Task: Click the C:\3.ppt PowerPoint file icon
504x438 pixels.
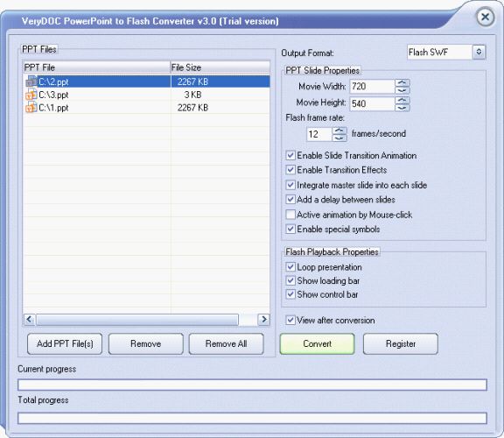Action: point(31,95)
